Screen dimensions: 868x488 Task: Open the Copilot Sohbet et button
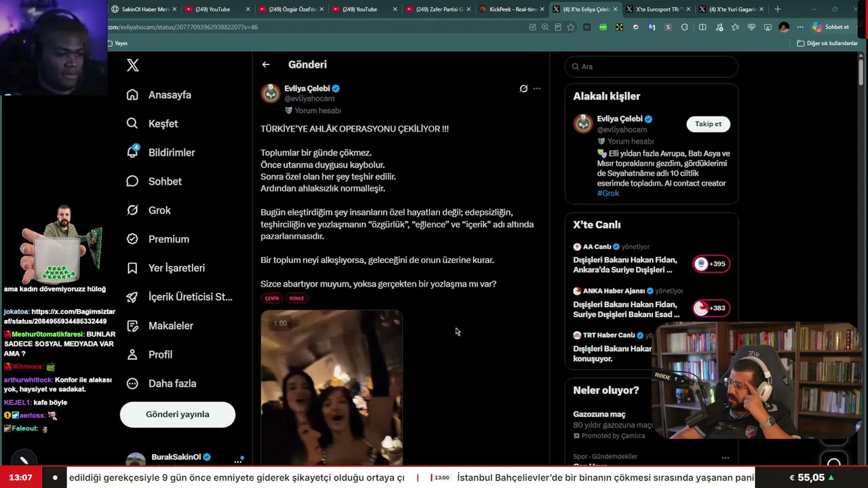tap(831, 27)
